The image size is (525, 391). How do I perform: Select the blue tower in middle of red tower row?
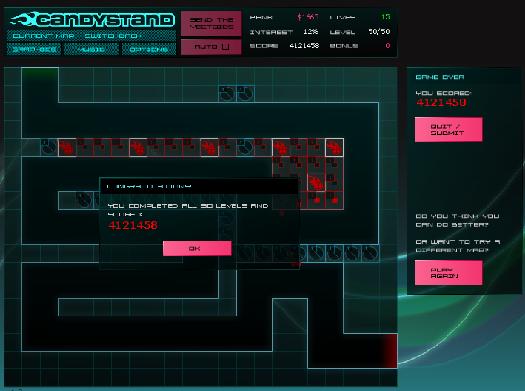point(245,147)
